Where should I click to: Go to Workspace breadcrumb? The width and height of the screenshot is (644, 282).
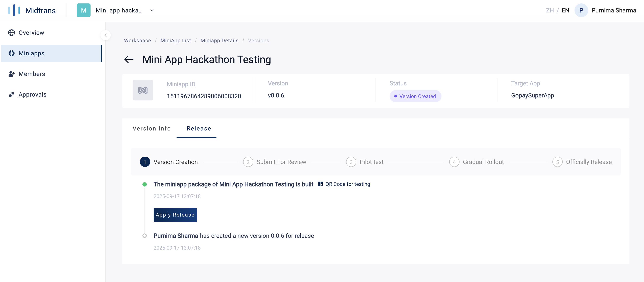[138, 41]
